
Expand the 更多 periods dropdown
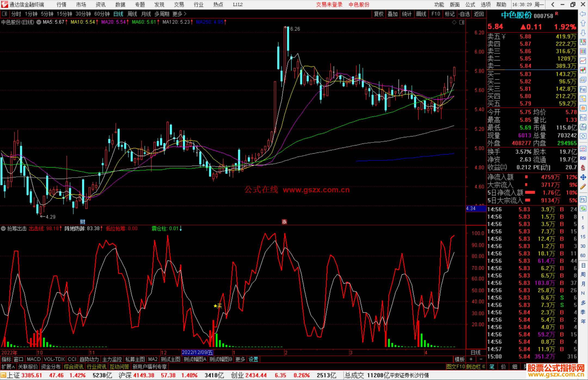[179, 14]
